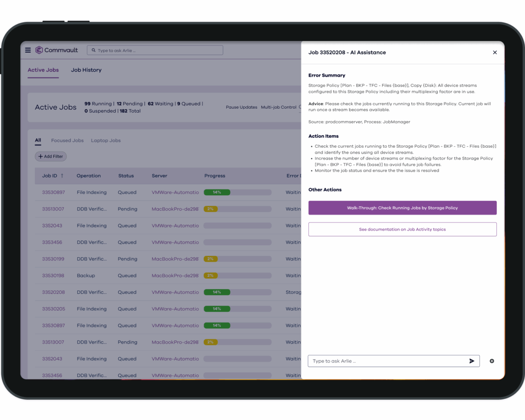Click the progress bar for job 33530897

pyautogui.click(x=237, y=192)
